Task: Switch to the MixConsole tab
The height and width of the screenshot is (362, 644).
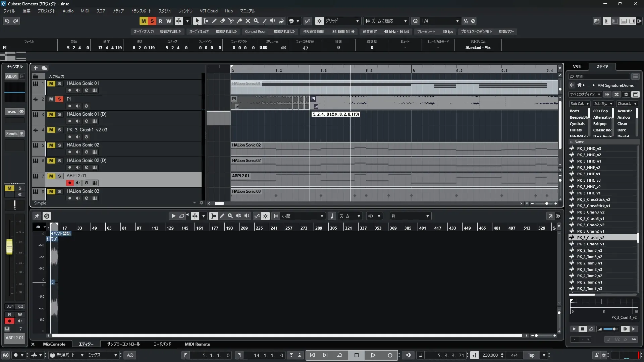Action: coord(54,344)
